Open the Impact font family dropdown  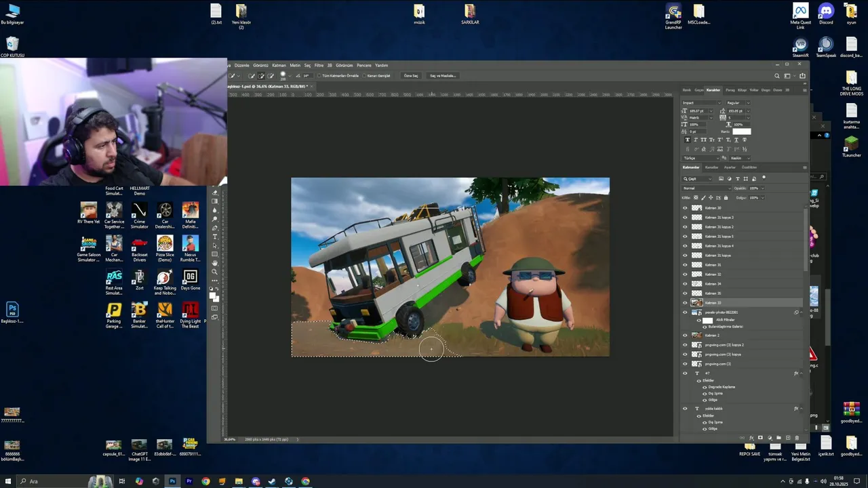702,103
